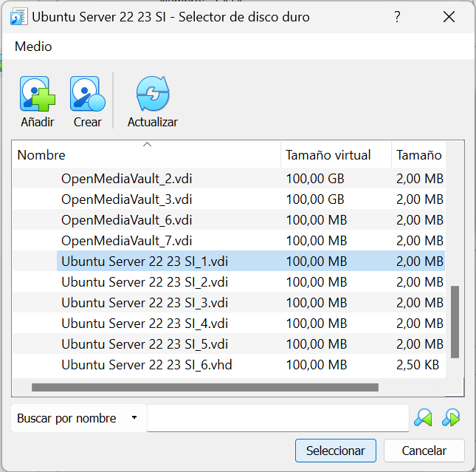476x472 pixels.
Task: Click 2,00 MB size of OpenMediaVault_7.vdi
Action: tap(420, 240)
